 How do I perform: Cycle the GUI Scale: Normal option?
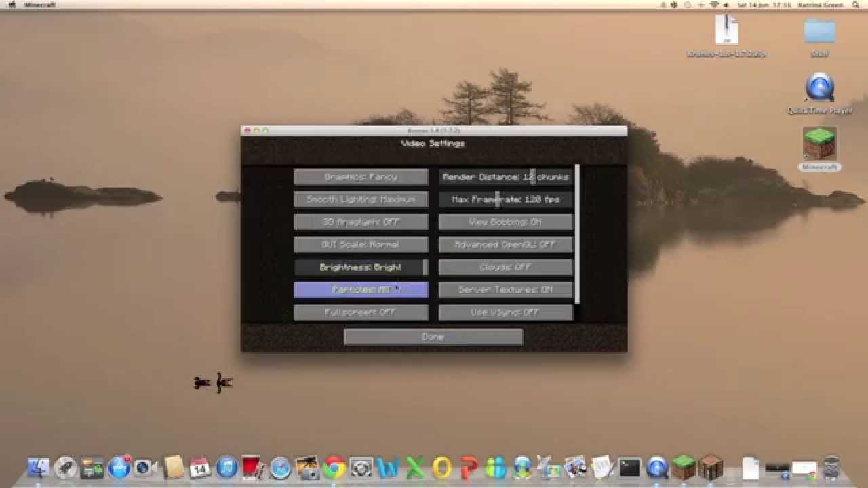point(361,245)
